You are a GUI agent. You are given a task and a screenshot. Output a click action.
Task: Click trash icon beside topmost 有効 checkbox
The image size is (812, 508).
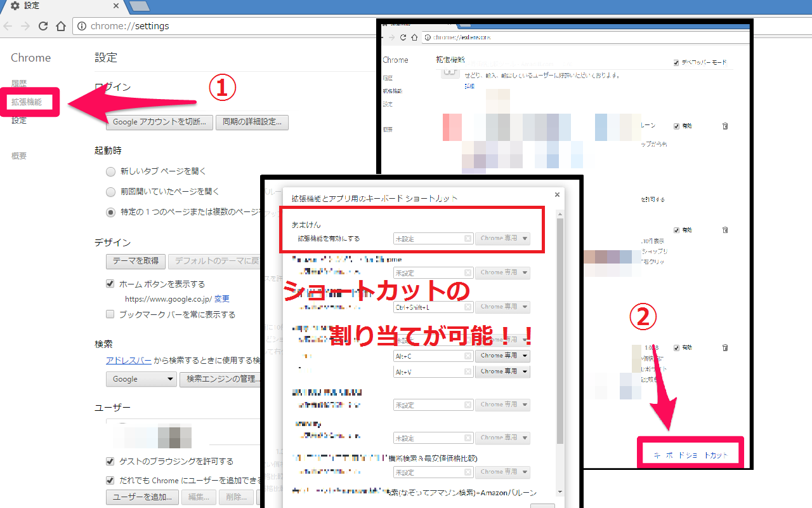point(725,126)
